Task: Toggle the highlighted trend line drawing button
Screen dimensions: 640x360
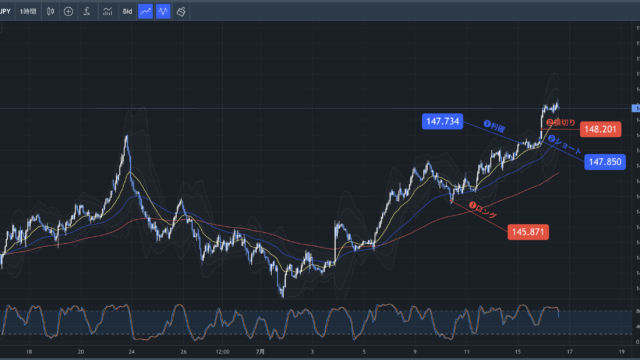Action: click(x=145, y=11)
